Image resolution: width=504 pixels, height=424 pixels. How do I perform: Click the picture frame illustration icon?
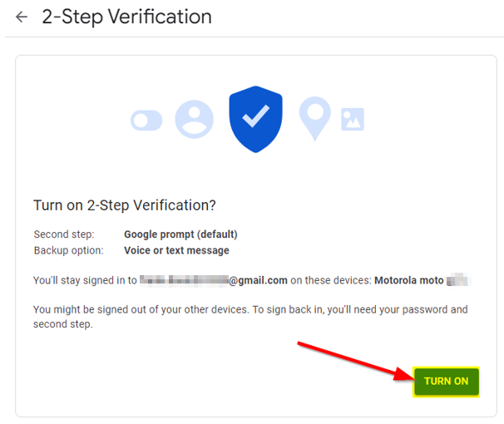(353, 120)
